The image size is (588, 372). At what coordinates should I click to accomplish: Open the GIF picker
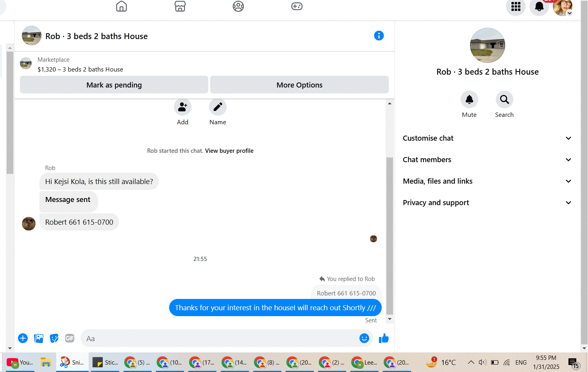pos(70,338)
